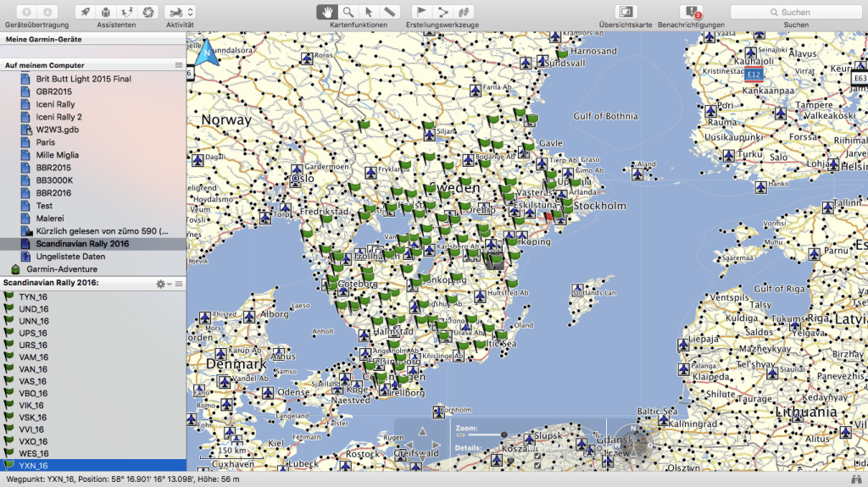The width and height of the screenshot is (868, 487).
Task: Select the hand pan map tool
Action: 327,12
